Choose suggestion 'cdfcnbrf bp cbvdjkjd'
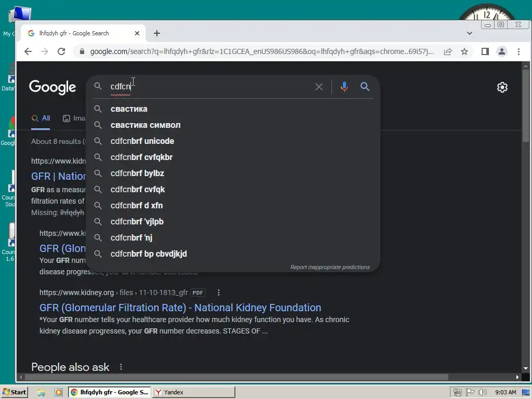The height and width of the screenshot is (399, 532). click(233, 254)
